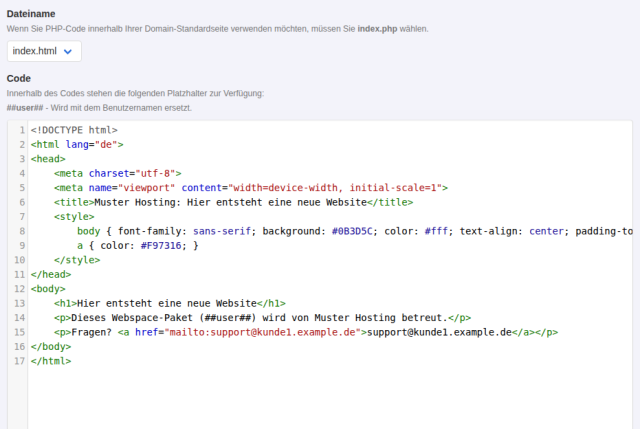Click the meta charset="utf-8" line
Image resolution: width=640 pixels, height=429 pixels.
(118, 173)
